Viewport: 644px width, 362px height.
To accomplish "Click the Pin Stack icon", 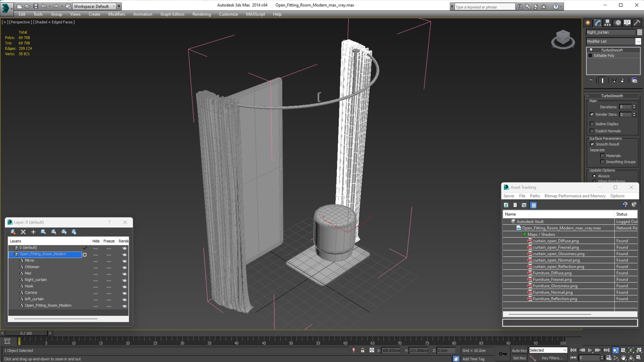I will coord(591,80).
